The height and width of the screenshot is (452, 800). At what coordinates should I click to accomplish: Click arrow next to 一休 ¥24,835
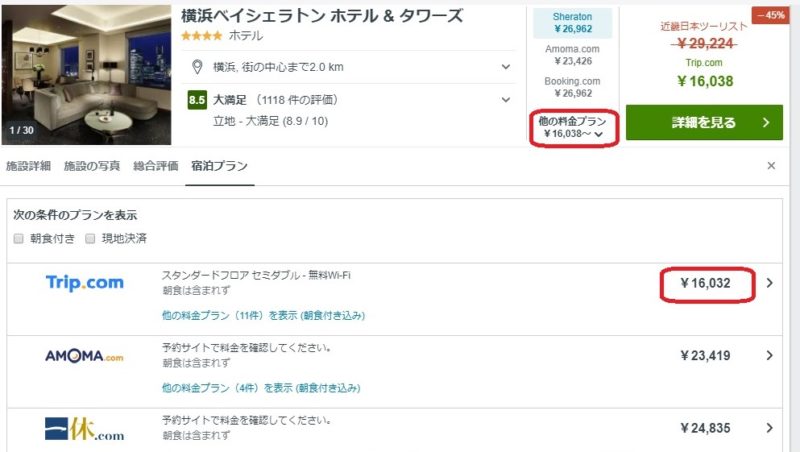click(x=770, y=428)
